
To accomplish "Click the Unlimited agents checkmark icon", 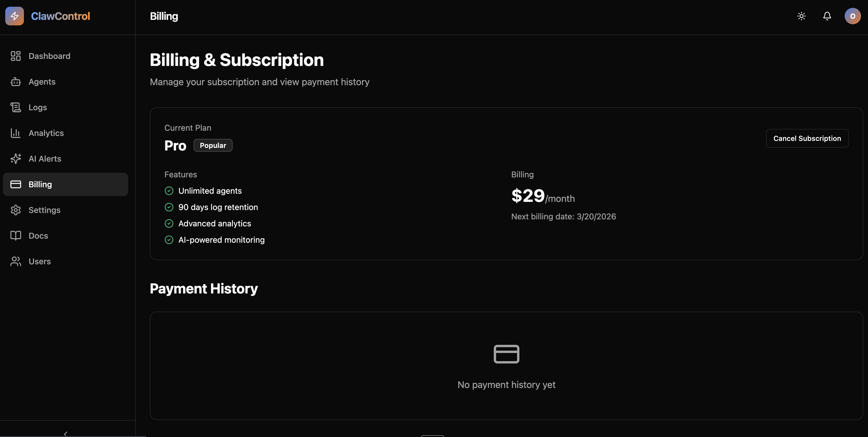I will [x=169, y=191].
